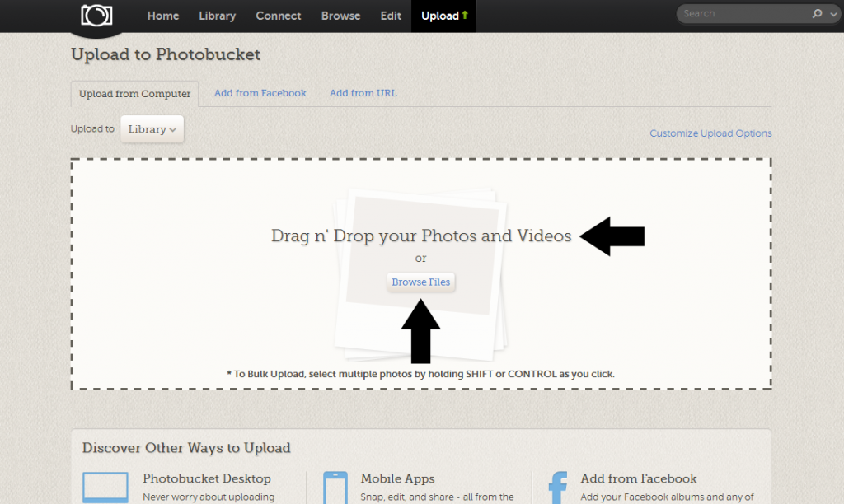
Task: Open the Edit navigation item
Action: tap(391, 16)
